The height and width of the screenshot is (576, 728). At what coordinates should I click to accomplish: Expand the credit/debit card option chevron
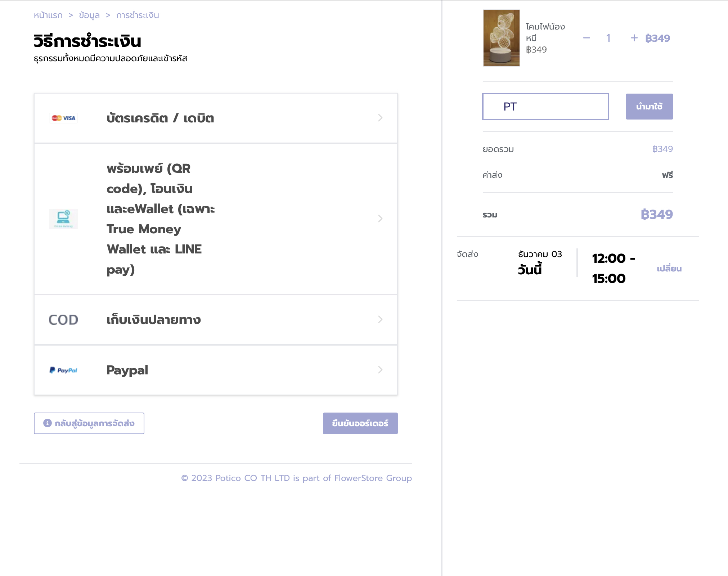click(x=380, y=118)
